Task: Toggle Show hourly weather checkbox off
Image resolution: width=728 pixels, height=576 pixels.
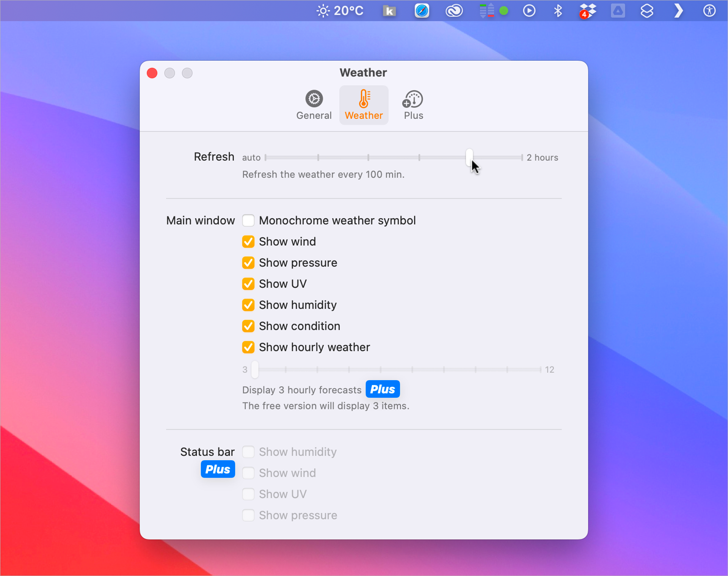Action: pos(248,347)
